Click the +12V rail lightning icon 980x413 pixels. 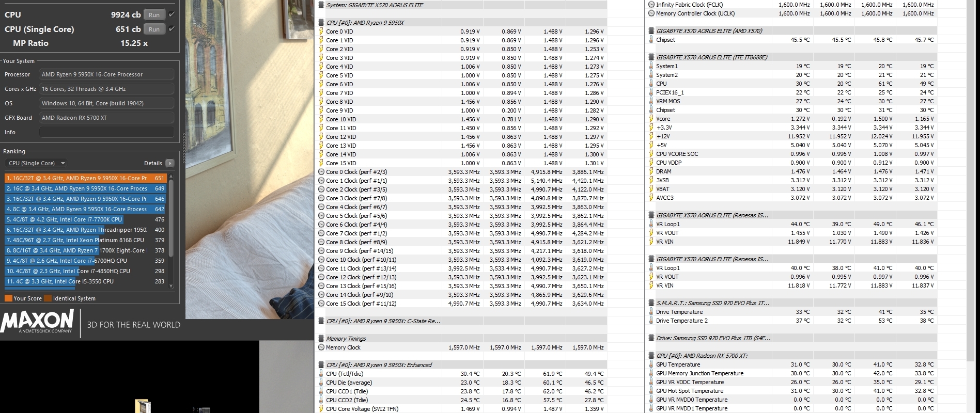651,136
